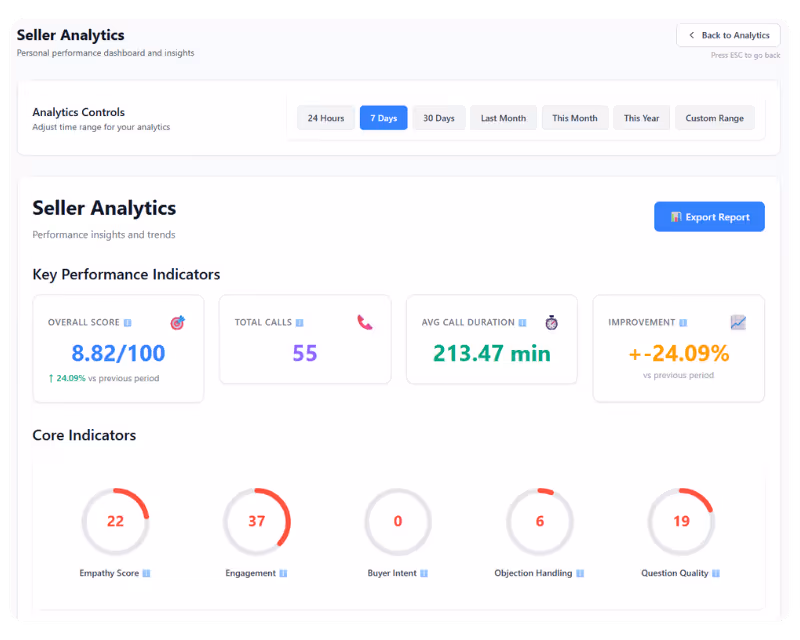Click Back to Analytics
The width and height of the screenshot is (800, 640).
728,35
